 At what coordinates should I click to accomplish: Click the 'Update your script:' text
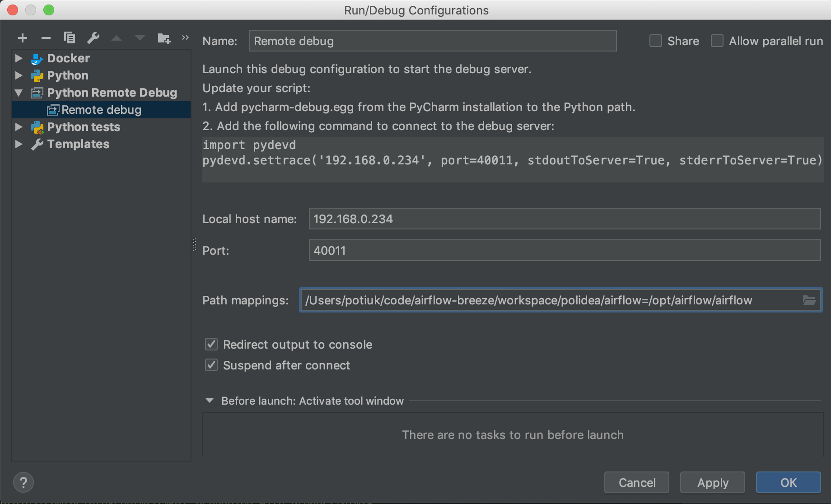click(x=257, y=88)
